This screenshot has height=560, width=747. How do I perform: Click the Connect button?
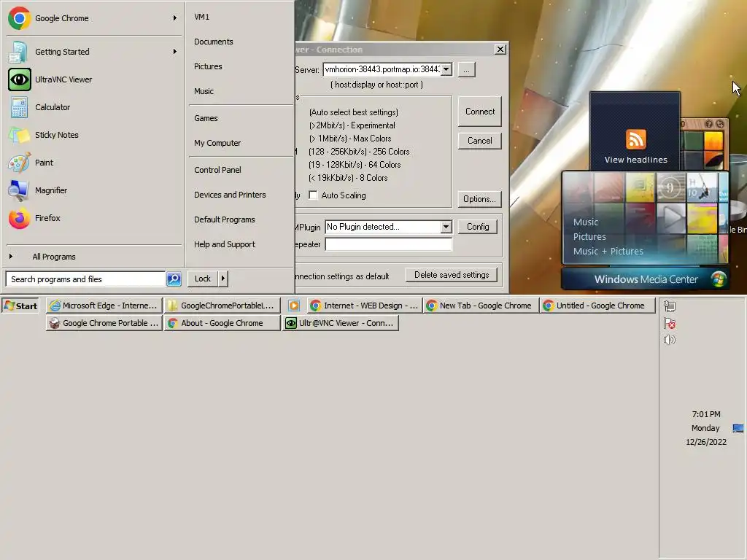(480, 112)
